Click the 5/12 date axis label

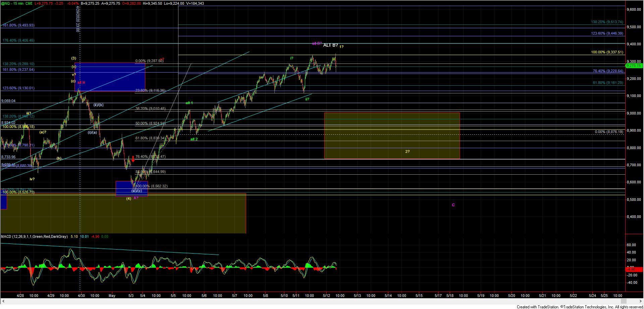326,296
